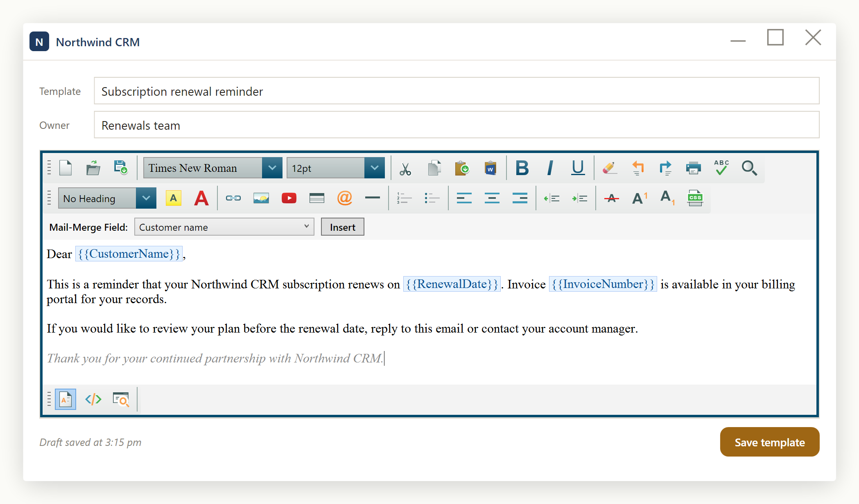Apply superscript formatting

coord(640,198)
